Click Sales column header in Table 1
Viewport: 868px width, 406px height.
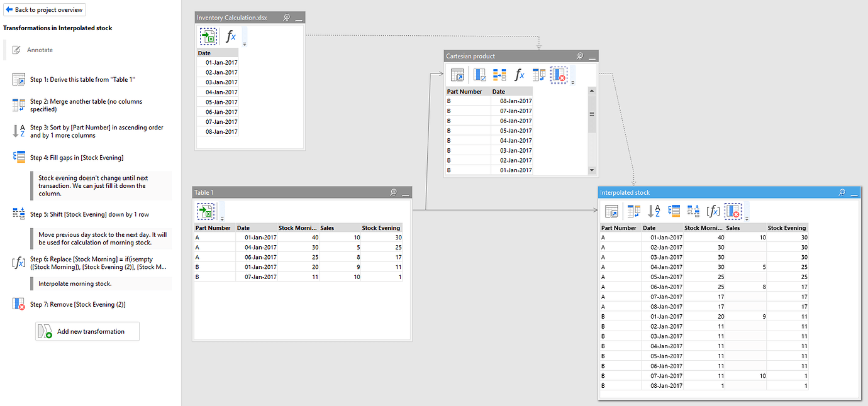click(340, 228)
